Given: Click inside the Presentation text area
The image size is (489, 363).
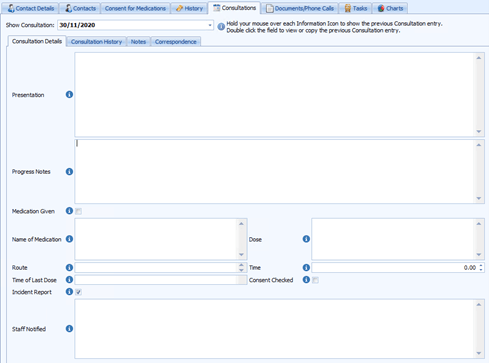Looking at the screenshot, I should (x=275, y=95).
